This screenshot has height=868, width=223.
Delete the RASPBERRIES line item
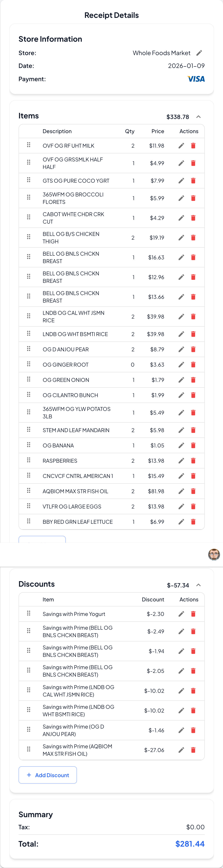pos(193,461)
